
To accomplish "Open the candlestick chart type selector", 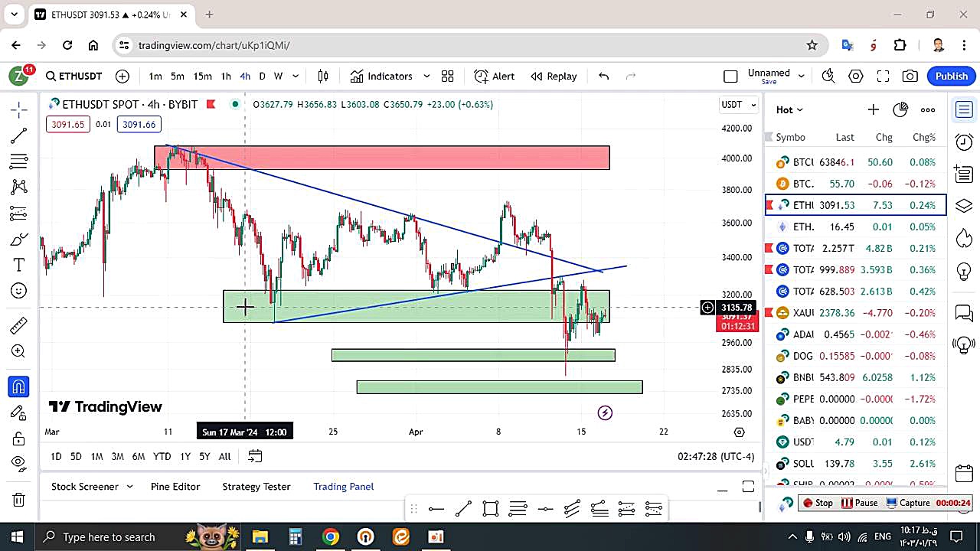I will click(323, 76).
